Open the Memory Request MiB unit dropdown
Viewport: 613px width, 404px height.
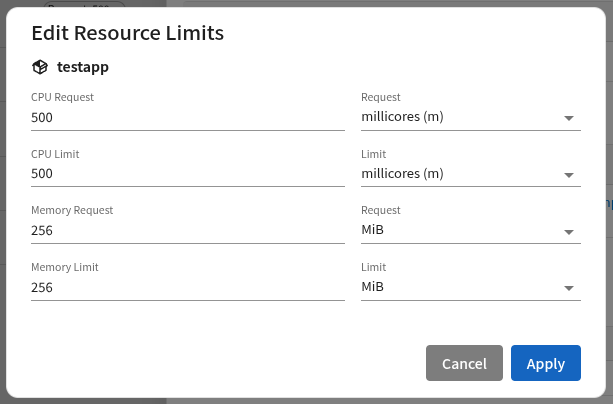(458, 231)
